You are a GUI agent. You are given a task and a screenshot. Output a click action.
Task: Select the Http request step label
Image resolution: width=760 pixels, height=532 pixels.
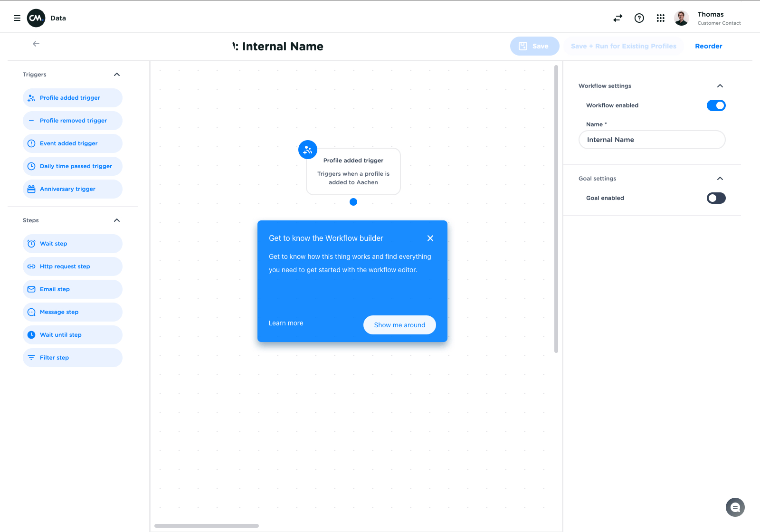(65, 266)
